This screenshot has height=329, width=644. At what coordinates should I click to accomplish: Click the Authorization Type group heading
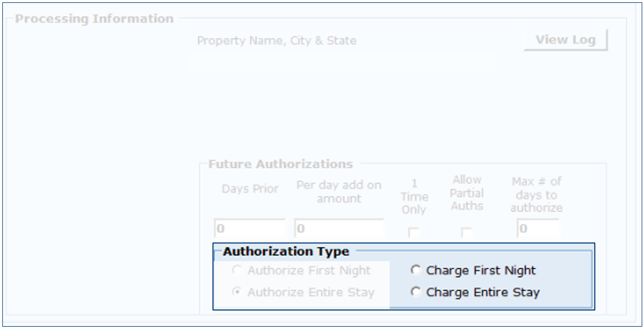pos(286,252)
